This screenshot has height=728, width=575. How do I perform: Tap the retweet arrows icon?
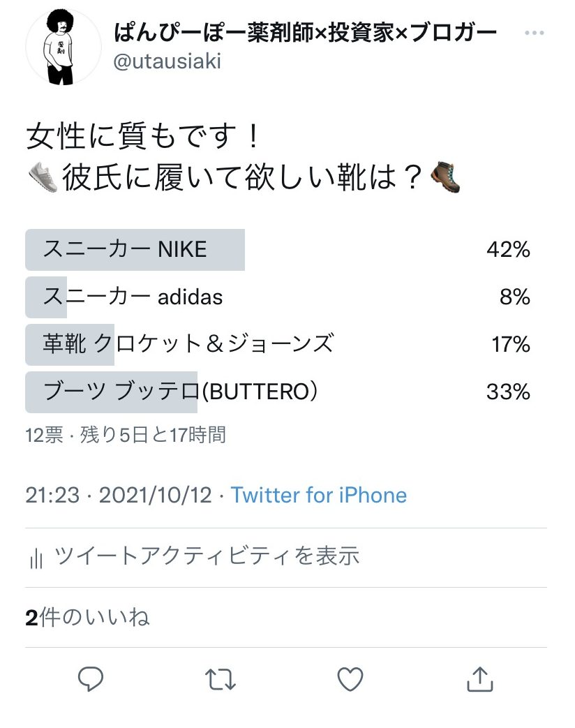pos(221,678)
